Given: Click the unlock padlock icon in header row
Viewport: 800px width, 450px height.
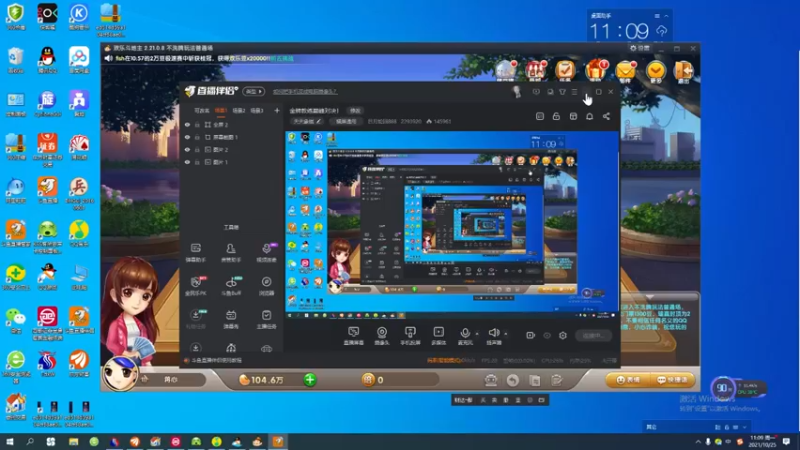Looking at the screenshot, I should (556, 116).
